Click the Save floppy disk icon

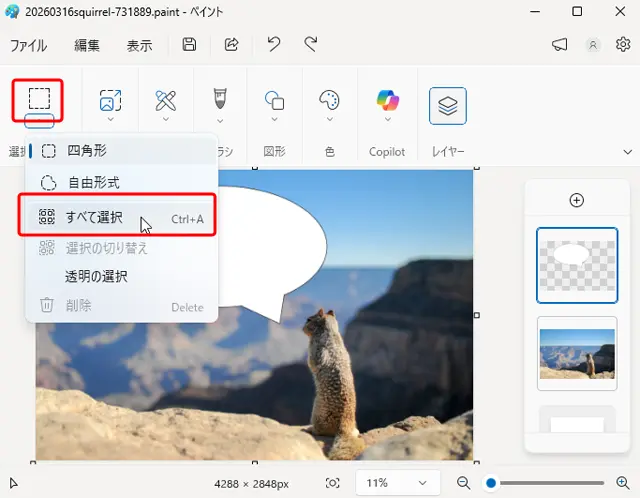point(190,45)
